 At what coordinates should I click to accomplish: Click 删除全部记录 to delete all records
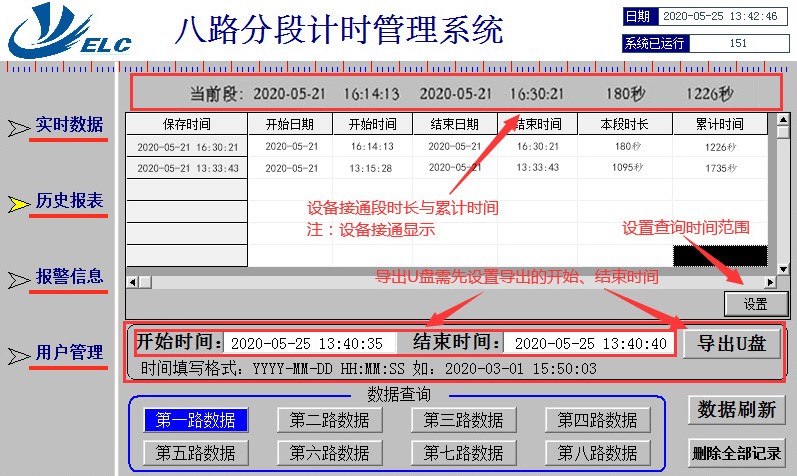pyautogui.click(x=736, y=452)
